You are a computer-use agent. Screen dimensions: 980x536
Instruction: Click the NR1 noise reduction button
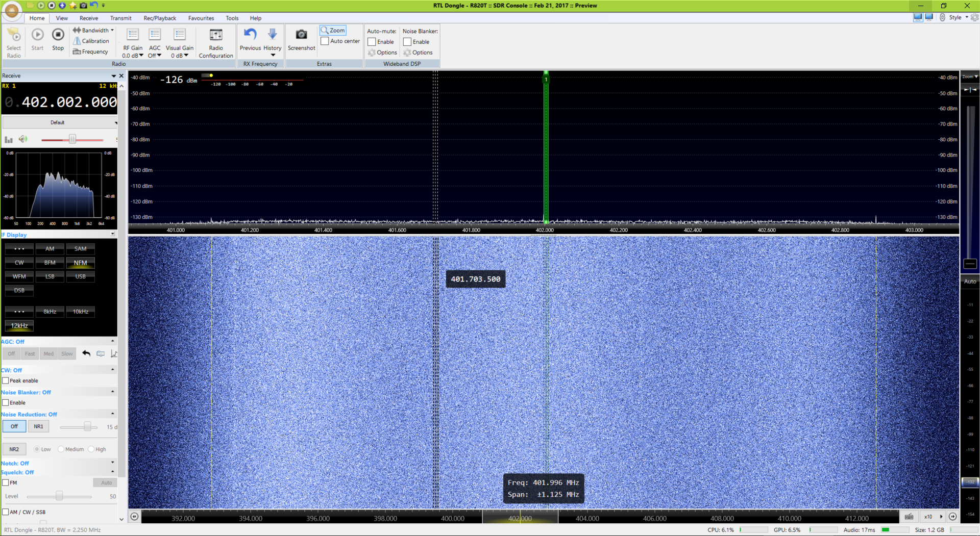coord(39,426)
